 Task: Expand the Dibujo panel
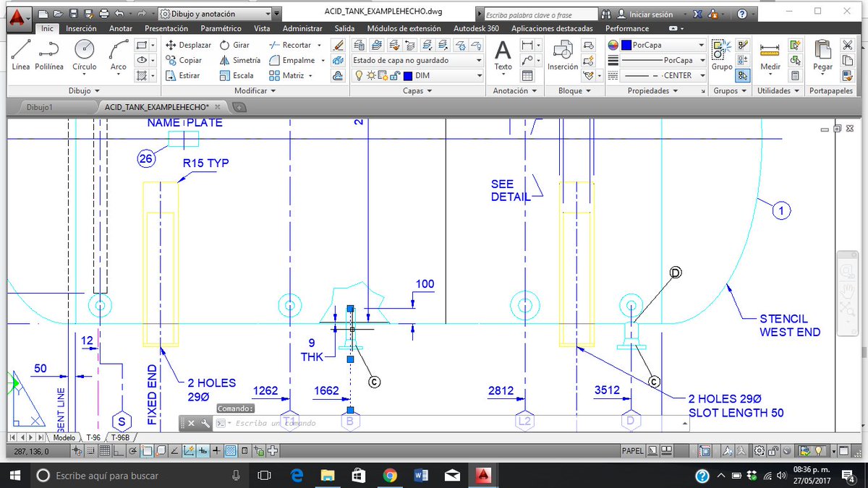click(x=84, y=91)
